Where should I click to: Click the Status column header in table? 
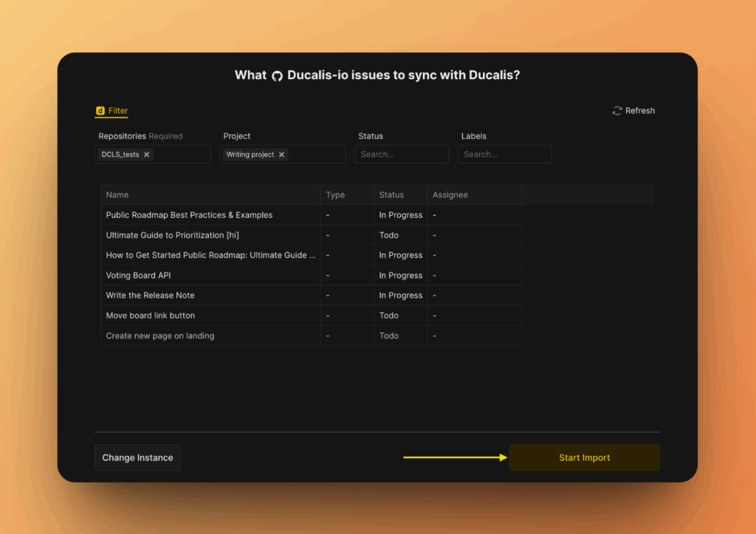(391, 195)
